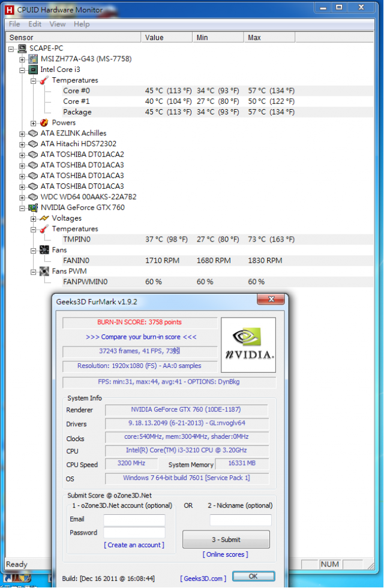Click the NVIDIA logo in FurMark dialog
This screenshot has width=384, height=588.
[x=248, y=345]
